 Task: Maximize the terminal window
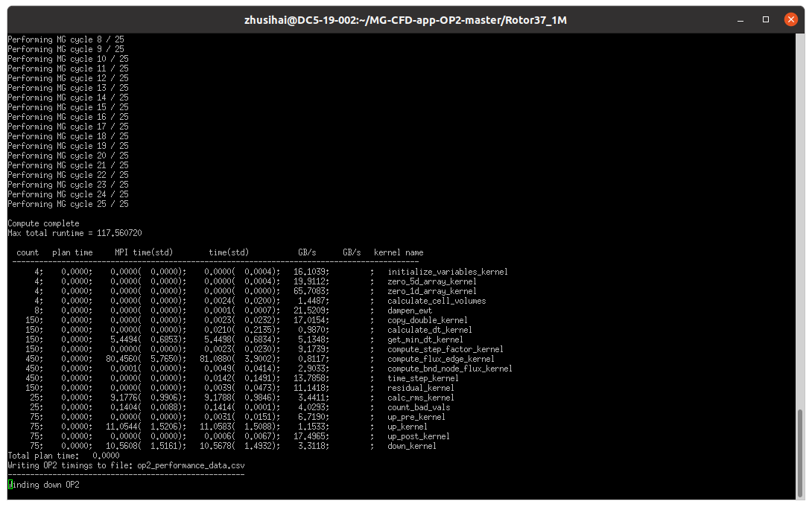click(764, 19)
